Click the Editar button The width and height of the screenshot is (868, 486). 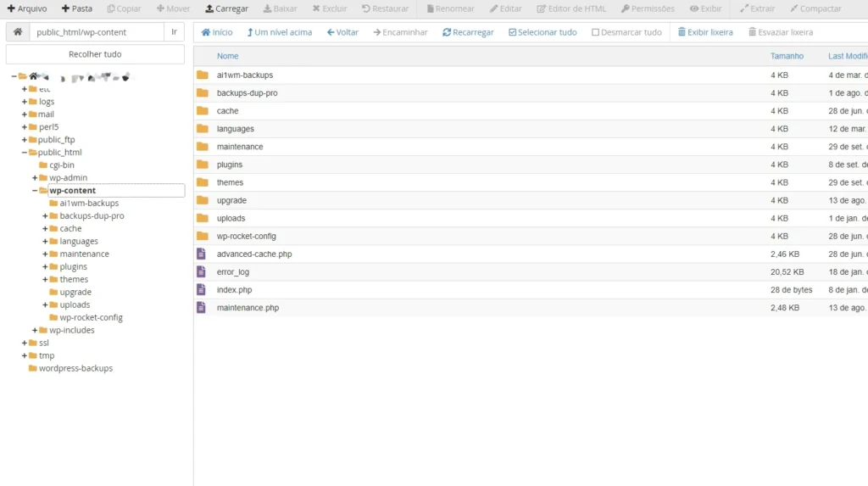[x=505, y=8]
